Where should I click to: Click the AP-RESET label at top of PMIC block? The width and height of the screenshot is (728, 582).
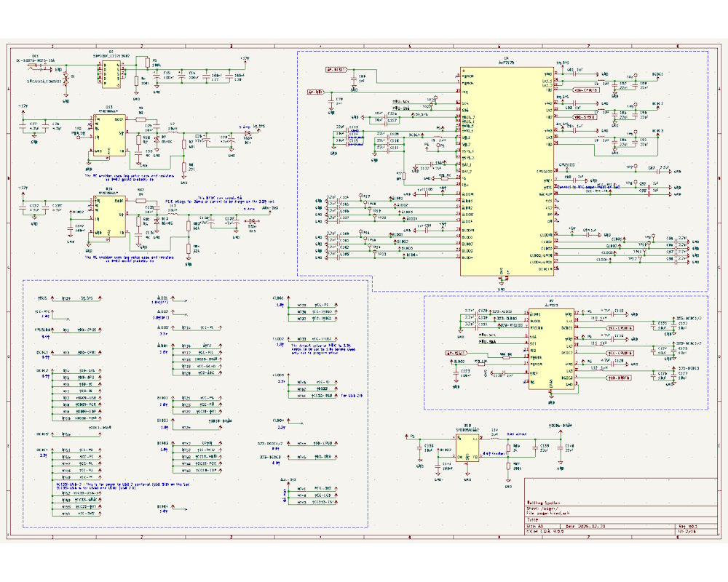(x=335, y=70)
